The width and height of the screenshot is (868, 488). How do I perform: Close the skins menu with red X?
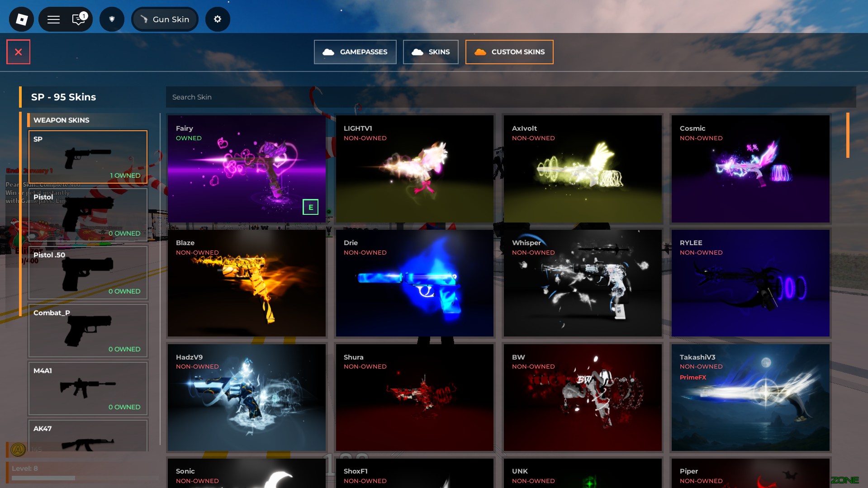(18, 52)
